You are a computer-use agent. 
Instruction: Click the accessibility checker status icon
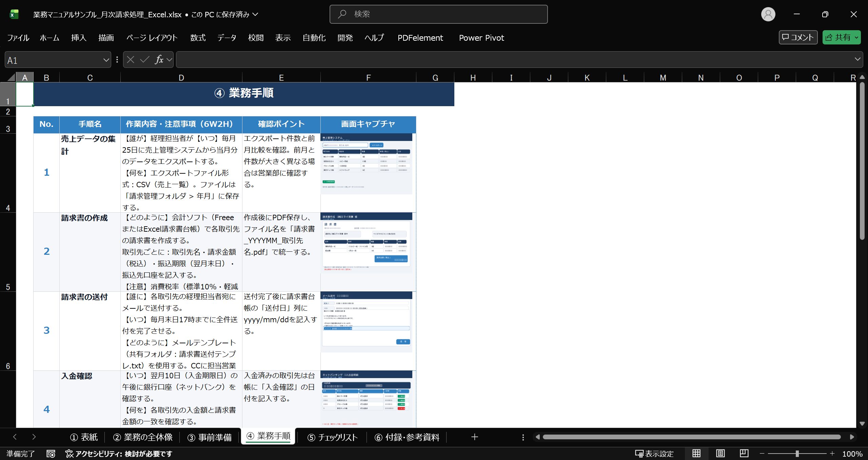tap(69, 454)
